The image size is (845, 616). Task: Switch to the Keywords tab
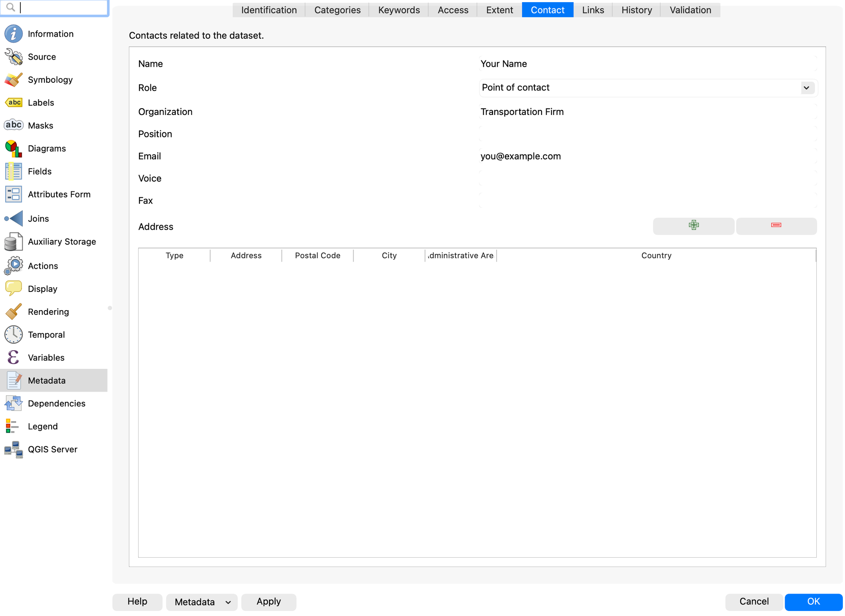click(x=399, y=10)
